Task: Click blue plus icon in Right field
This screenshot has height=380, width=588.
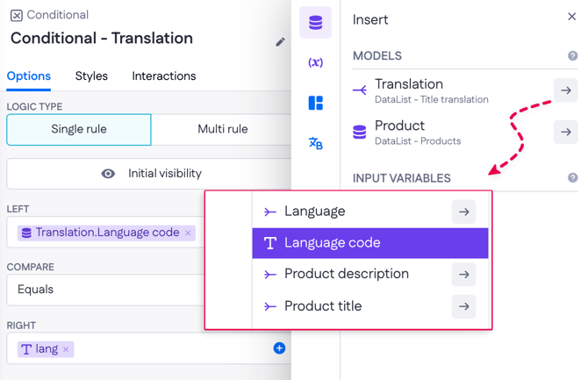Action: click(x=279, y=348)
